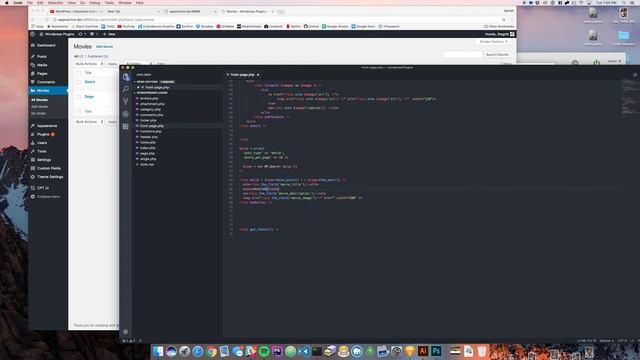Open single.php in the Explorer file tree
Viewport: 640px width, 360px height.
click(148, 159)
